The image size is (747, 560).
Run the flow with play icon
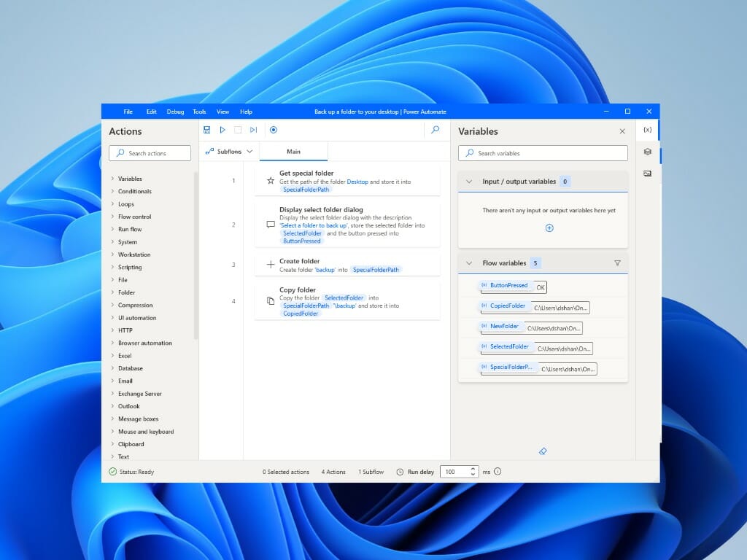click(222, 130)
